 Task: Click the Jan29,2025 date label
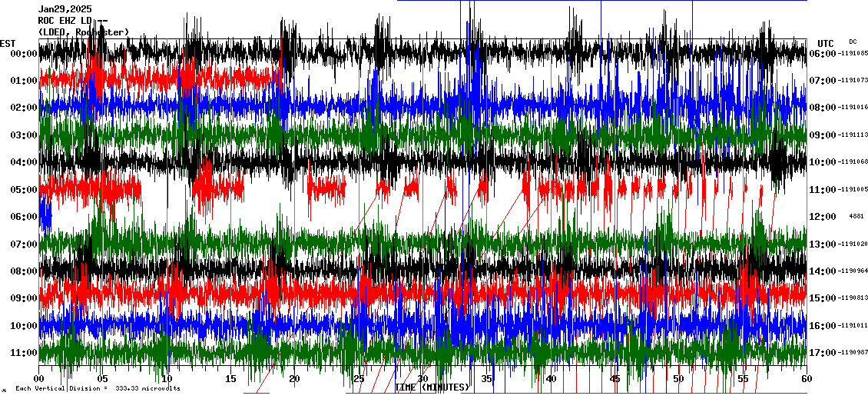pyautogui.click(x=65, y=9)
